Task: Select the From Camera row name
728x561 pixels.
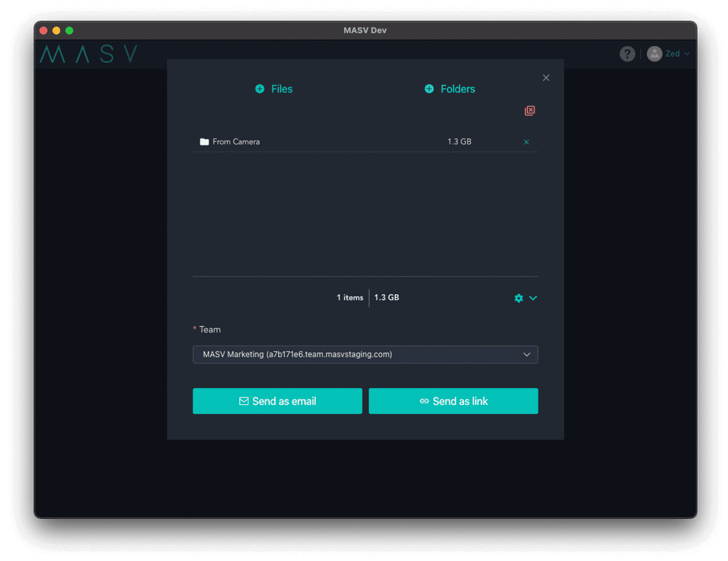Action: point(236,142)
